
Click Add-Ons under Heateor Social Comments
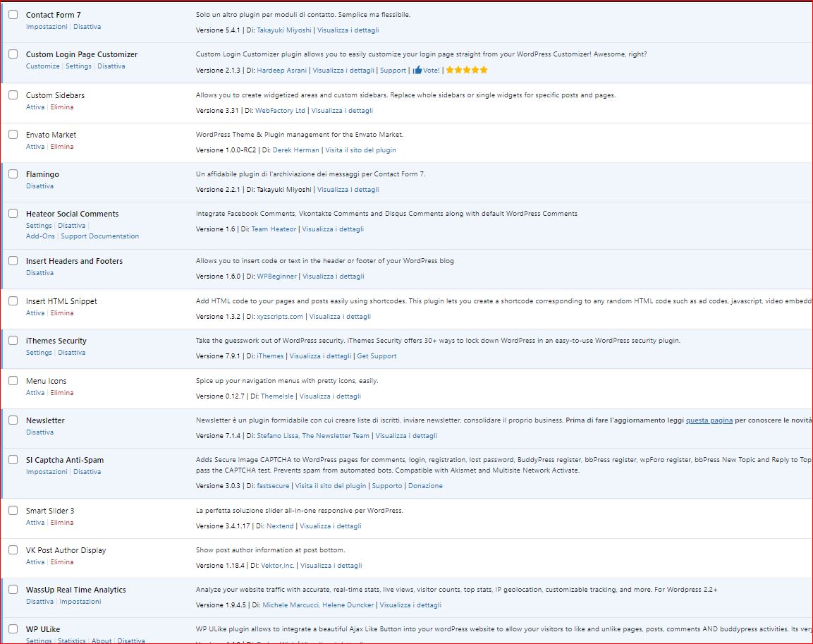click(40, 236)
